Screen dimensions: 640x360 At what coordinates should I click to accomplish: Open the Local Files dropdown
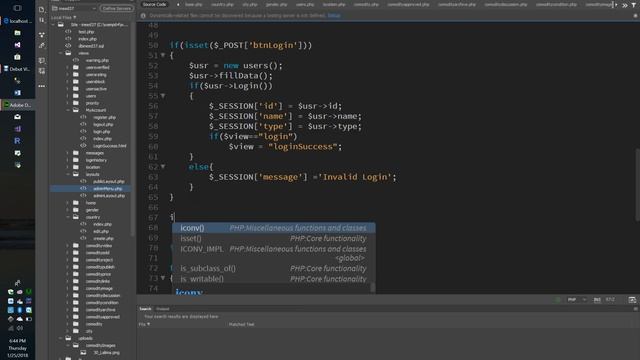point(64,18)
